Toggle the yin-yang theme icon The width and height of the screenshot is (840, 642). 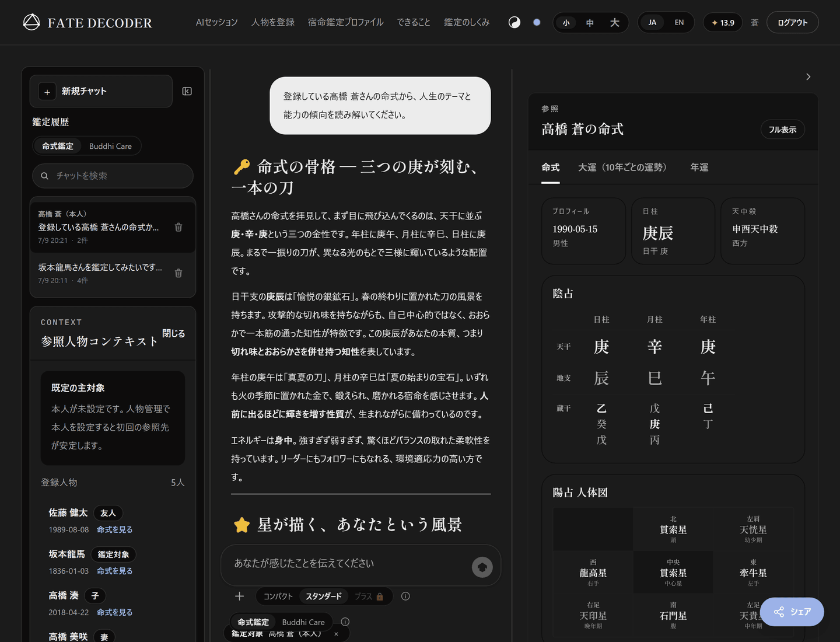[x=514, y=22]
